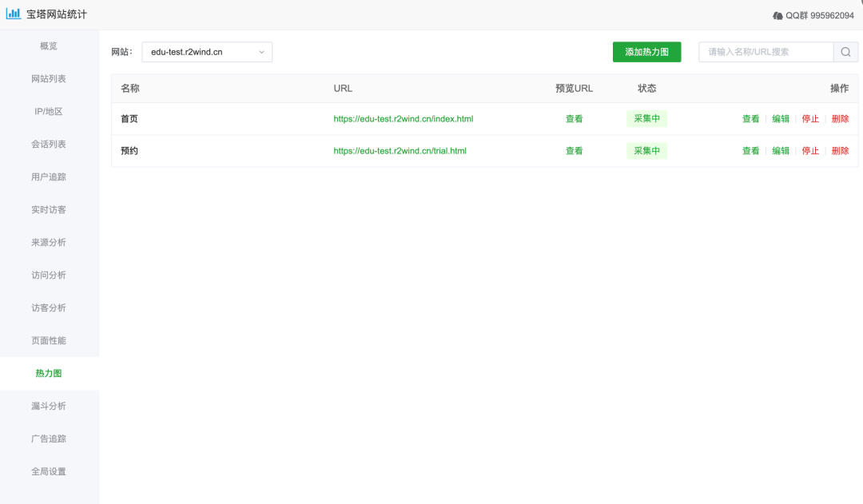
Task: Open 实时访客 menu item
Action: point(49,209)
